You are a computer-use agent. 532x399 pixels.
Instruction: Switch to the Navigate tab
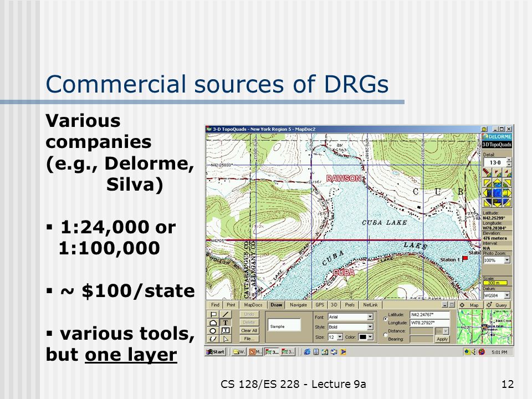pyautogui.click(x=298, y=305)
